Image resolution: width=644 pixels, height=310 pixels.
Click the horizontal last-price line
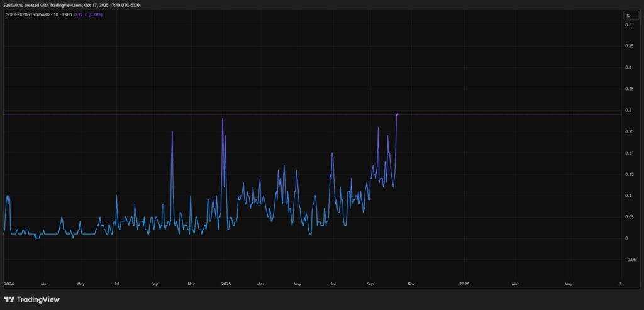pyautogui.click(x=503, y=114)
